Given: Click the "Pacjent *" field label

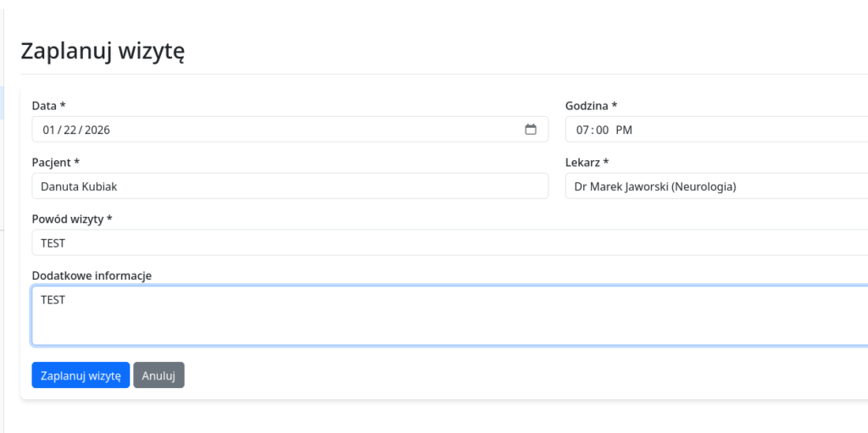Looking at the screenshot, I should click(55, 163).
